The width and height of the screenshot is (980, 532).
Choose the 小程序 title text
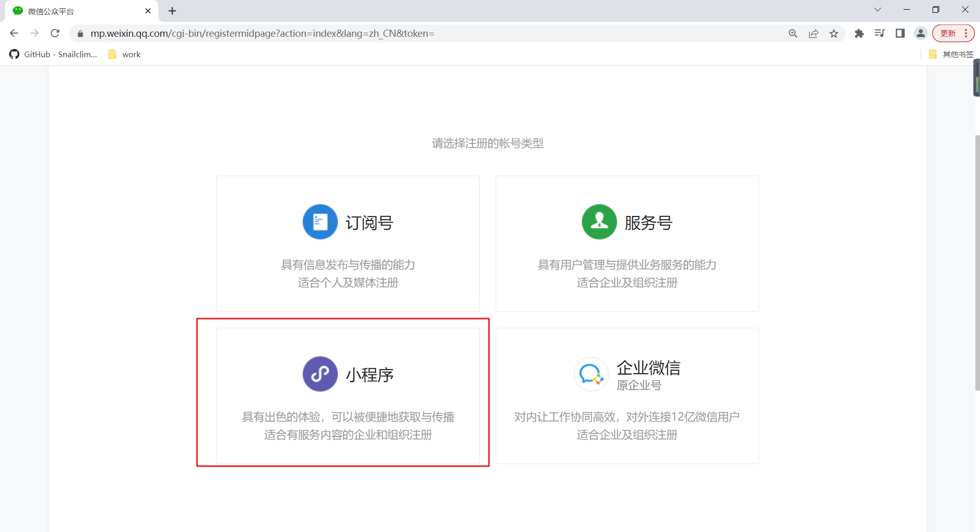coord(370,375)
